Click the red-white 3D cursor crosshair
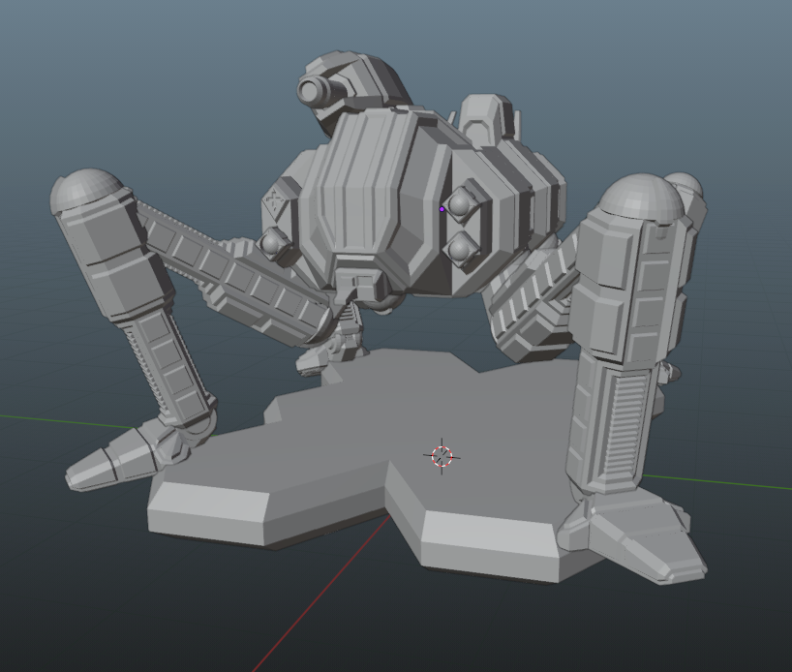The width and height of the screenshot is (792, 672). click(442, 456)
